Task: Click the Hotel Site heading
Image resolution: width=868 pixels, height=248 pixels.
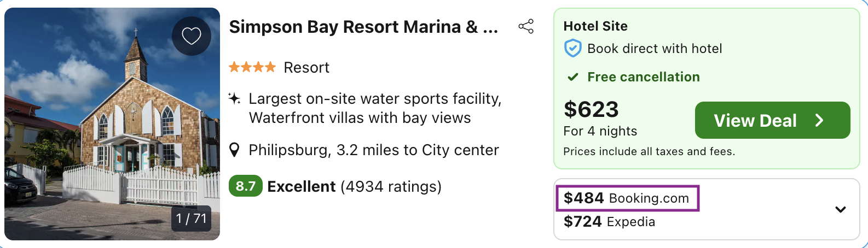Action: [x=595, y=26]
